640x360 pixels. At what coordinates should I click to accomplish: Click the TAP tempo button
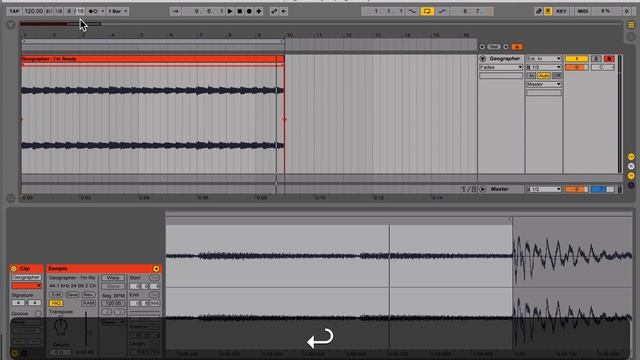[14, 11]
